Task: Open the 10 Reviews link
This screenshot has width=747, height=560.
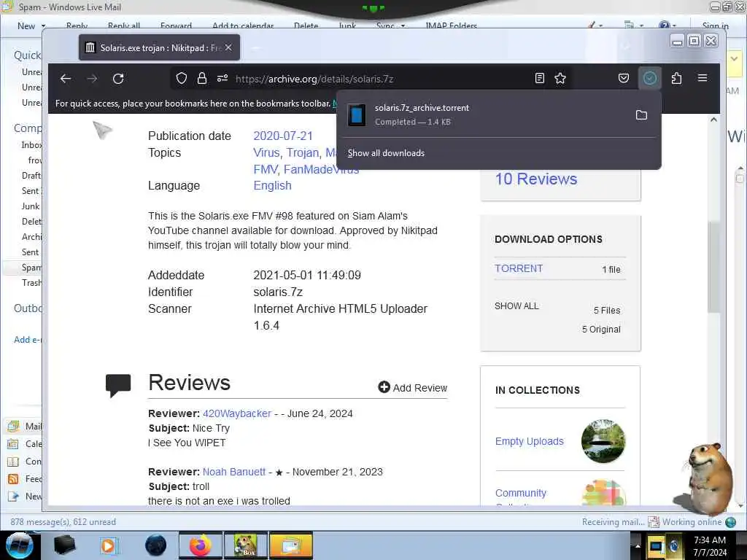Action: click(536, 179)
